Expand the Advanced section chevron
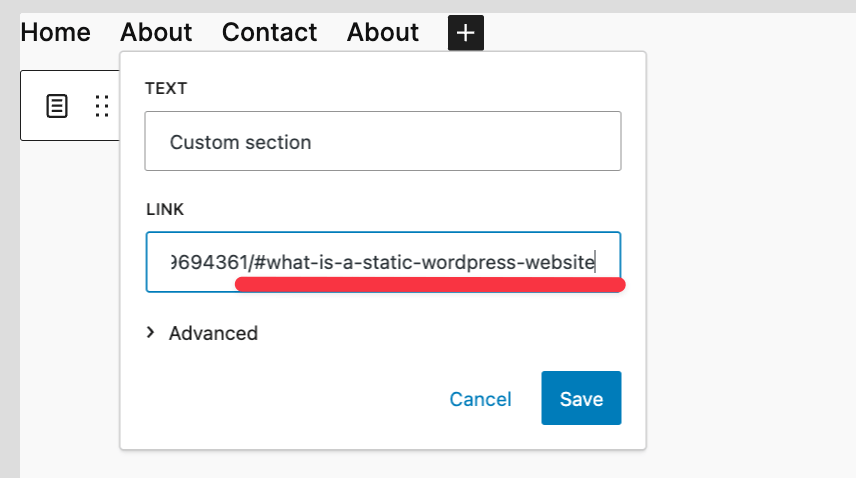Image resolution: width=856 pixels, height=478 pixels. pyautogui.click(x=151, y=333)
